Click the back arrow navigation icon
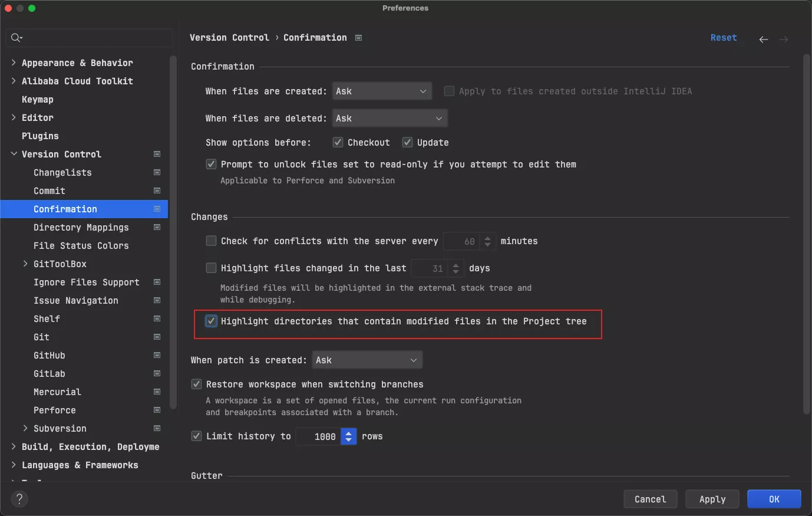The height and width of the screenshot is (516, 812). [763, 39]
